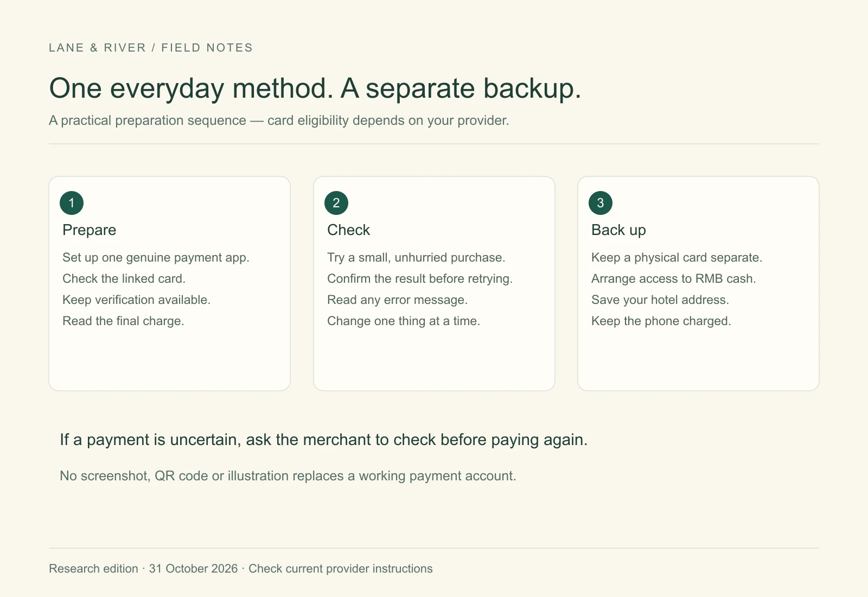
Task: Select the line "Check the linked card."
Action: pos(124,278)
